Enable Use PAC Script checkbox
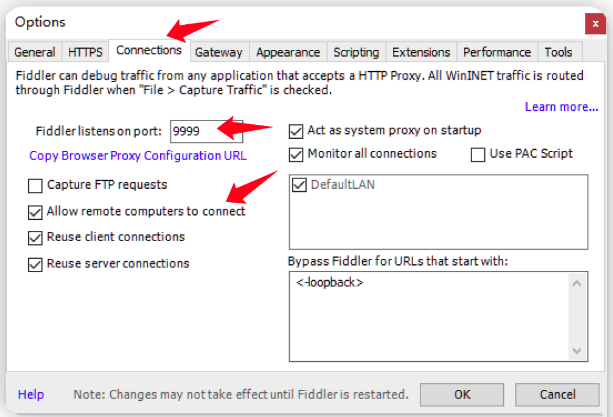 (478, 155)
